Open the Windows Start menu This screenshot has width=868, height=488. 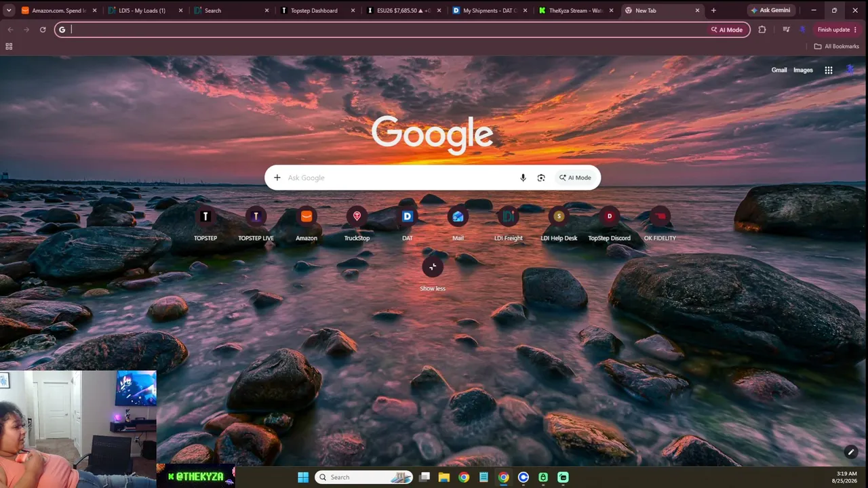[x=303, y=477]
